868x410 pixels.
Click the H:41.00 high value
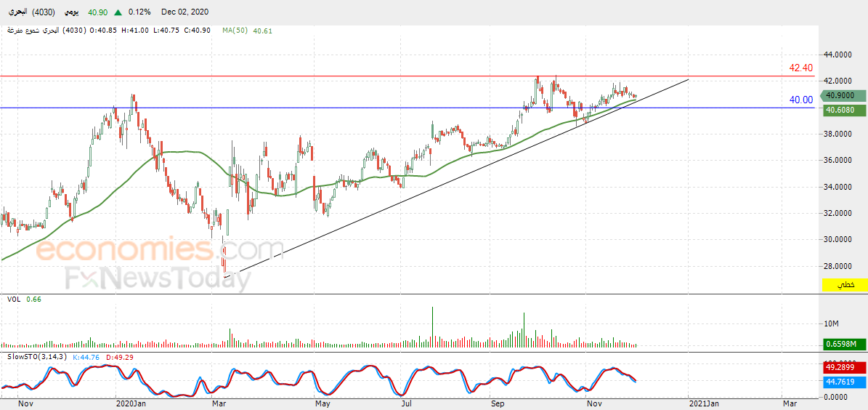135,31
